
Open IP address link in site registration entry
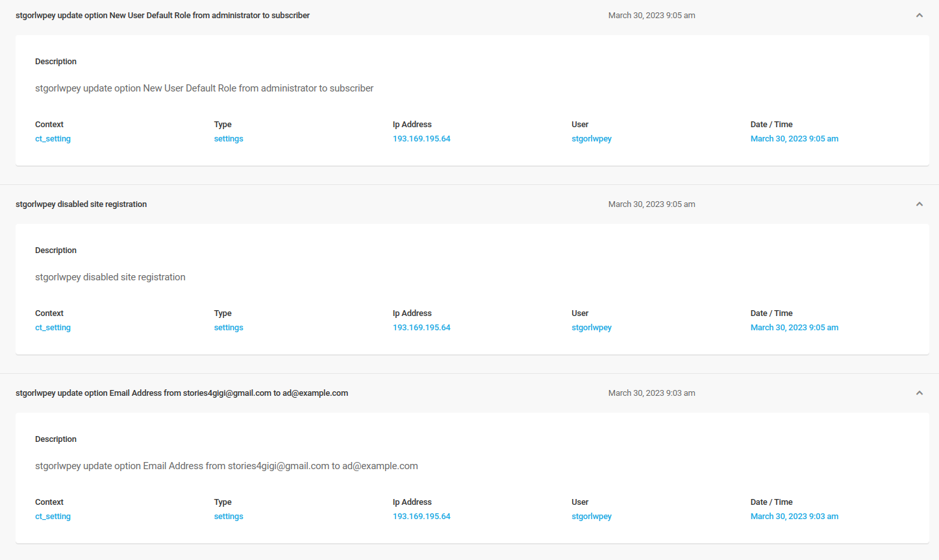(x=421, y=328)
